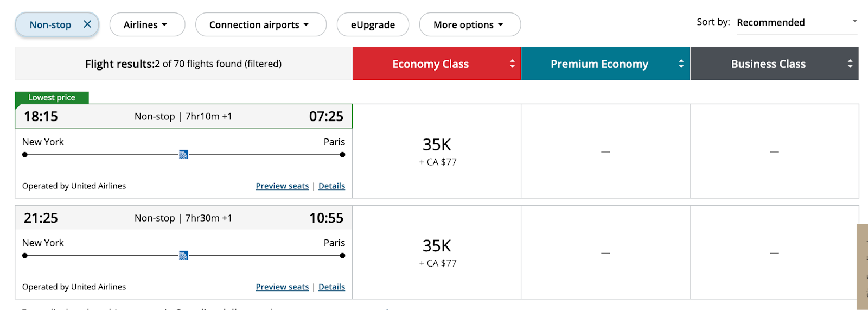Open the Sort by Recommended dropdown

click(x=796, y=23)
